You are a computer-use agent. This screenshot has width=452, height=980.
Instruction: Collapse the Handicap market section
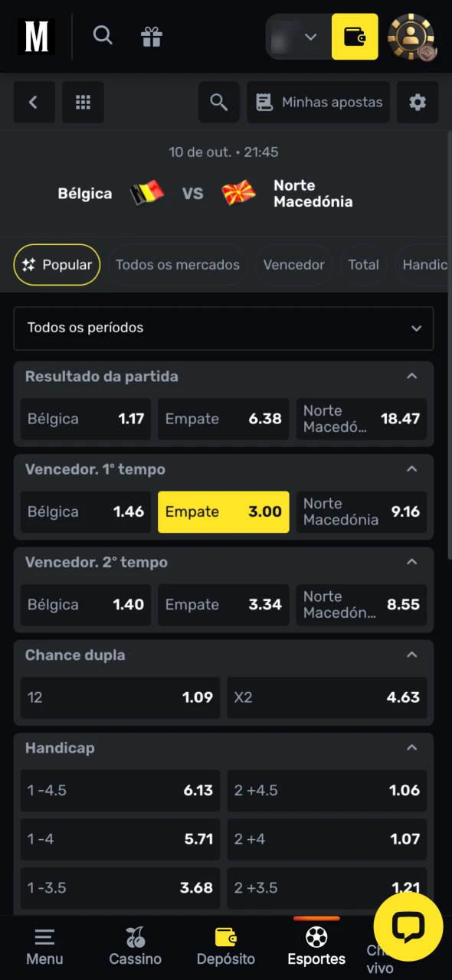tap(411, 748)
